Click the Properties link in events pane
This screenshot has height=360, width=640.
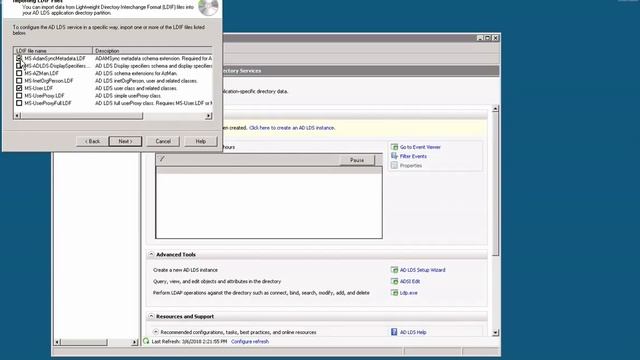click(411, 166)
